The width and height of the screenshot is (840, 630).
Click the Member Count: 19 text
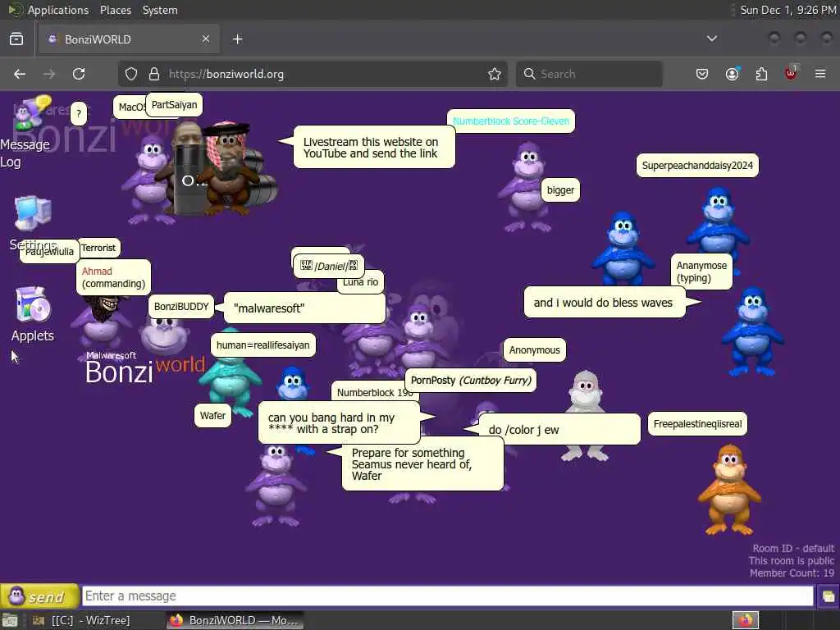pyautogui.click(x=792, y=573)
